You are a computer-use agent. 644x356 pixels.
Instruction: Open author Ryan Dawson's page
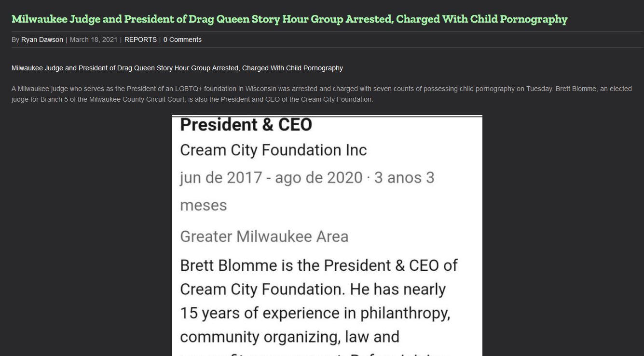click(x=42, y=40)
